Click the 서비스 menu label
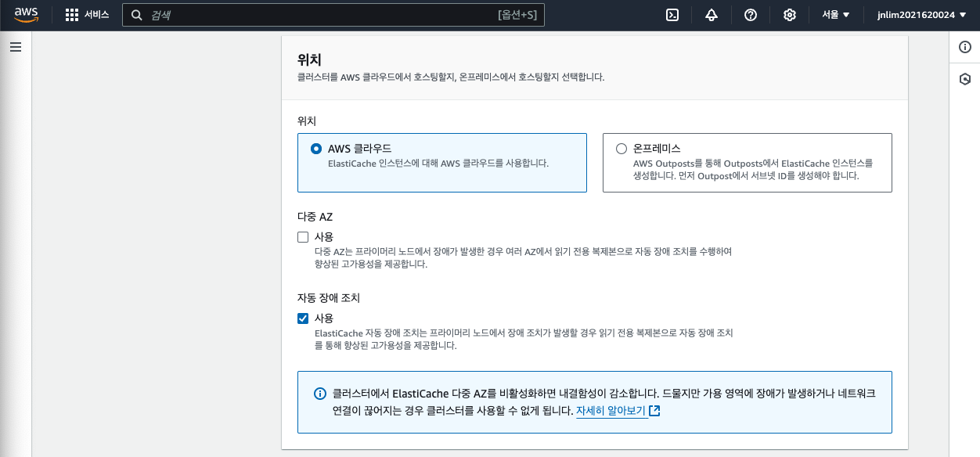 (97, 15)
